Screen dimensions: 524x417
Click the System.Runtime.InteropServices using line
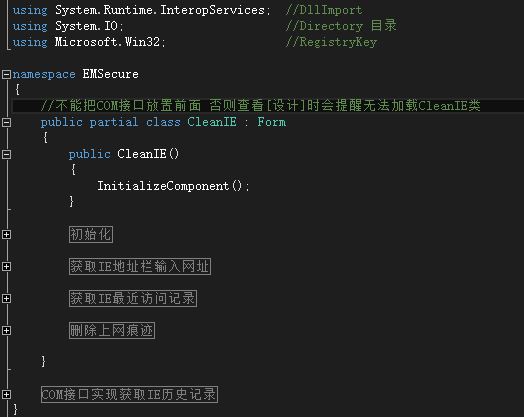coord(142,10)
